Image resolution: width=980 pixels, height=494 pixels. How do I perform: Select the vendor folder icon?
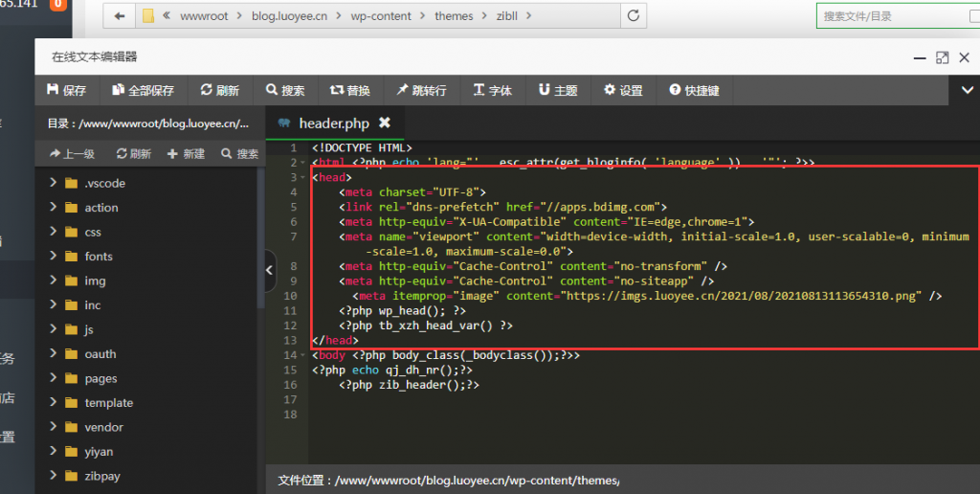71,427
